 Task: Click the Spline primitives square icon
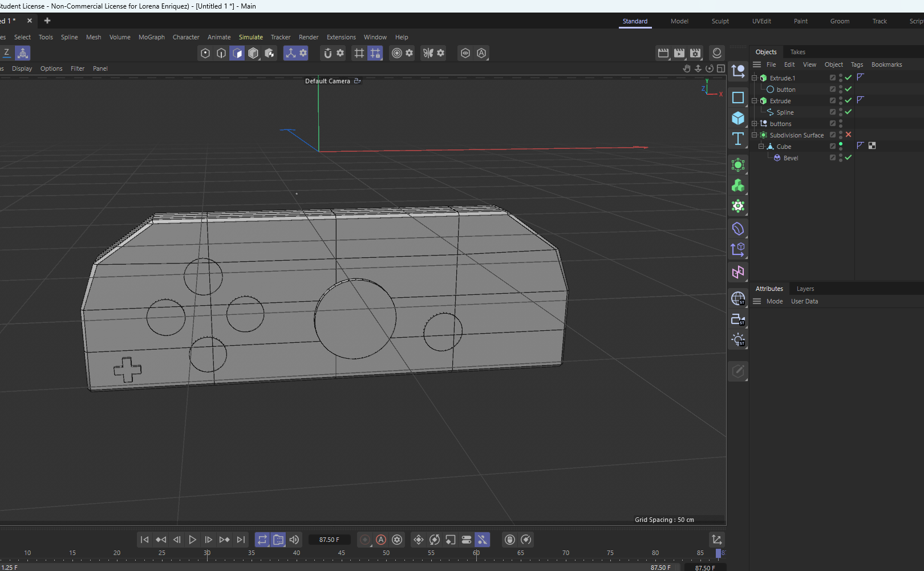point(737,98)
